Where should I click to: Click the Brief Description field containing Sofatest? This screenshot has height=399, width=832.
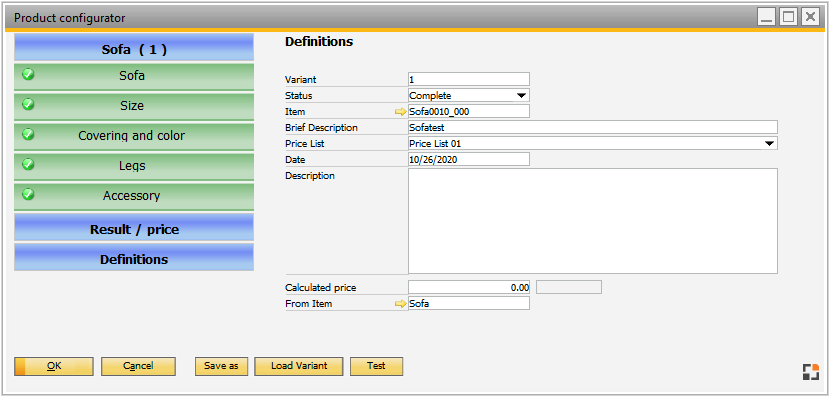(x=593, y=127)
